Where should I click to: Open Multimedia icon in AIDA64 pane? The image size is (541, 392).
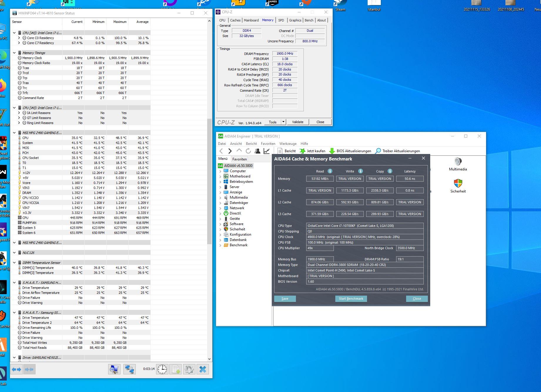(458, 164)
